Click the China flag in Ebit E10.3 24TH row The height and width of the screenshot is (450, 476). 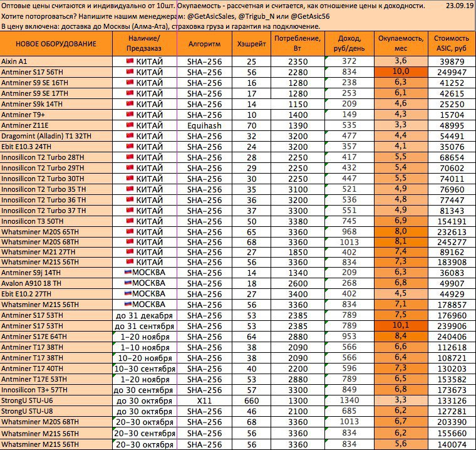(130, 146)
